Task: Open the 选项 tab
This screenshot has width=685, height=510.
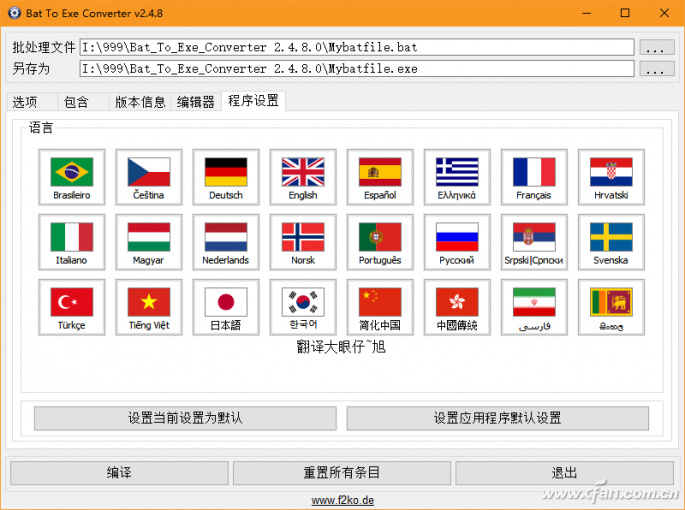Action: [31, 102]
